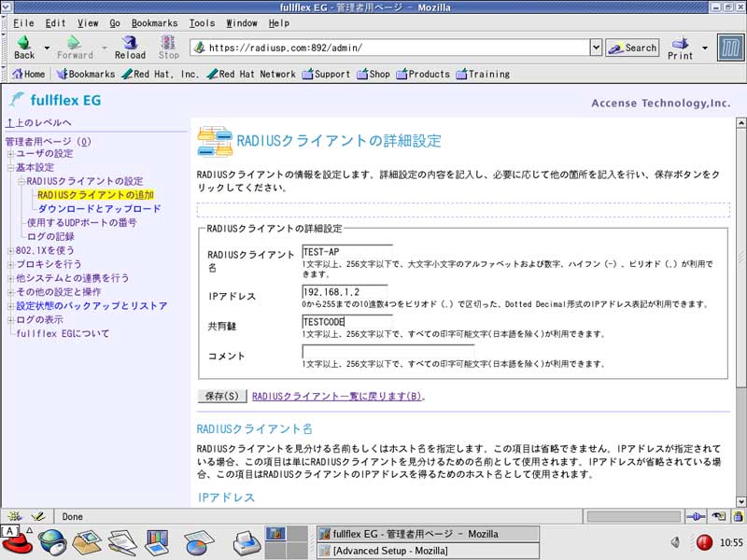Print the page using Print icon

(680, 49)
